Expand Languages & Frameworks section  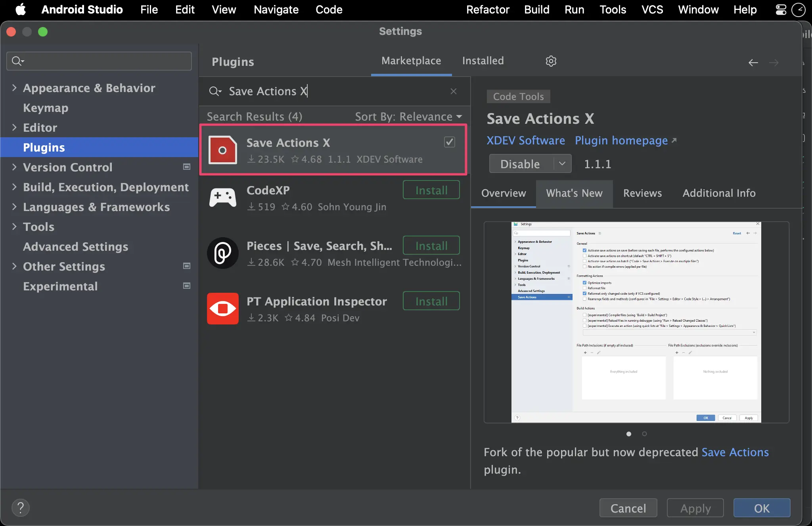(x=14, y=207)
